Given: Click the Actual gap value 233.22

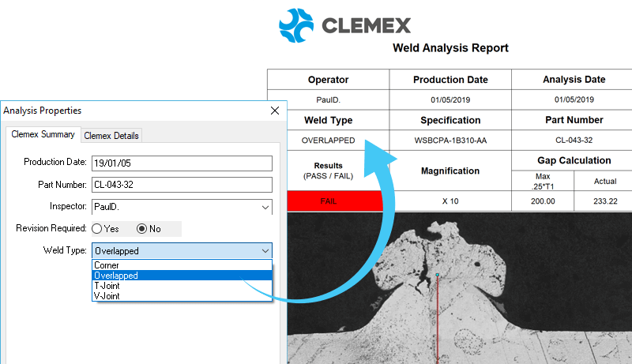Looking at the screenshot, I should pyautogui.click(x=604, y=201).
